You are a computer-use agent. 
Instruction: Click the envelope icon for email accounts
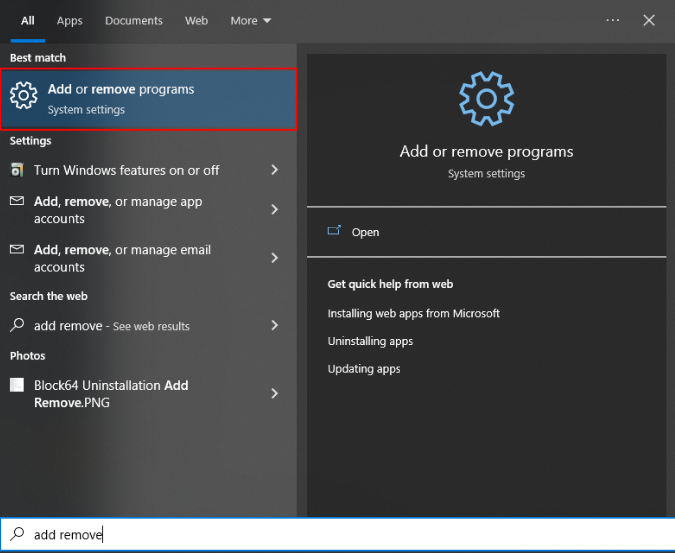(x=17, y=250)
